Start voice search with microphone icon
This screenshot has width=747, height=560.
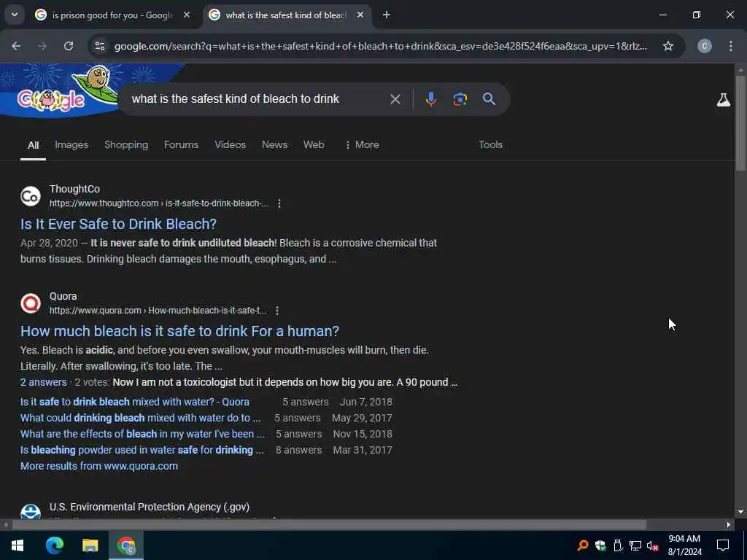tap(431, 99)
